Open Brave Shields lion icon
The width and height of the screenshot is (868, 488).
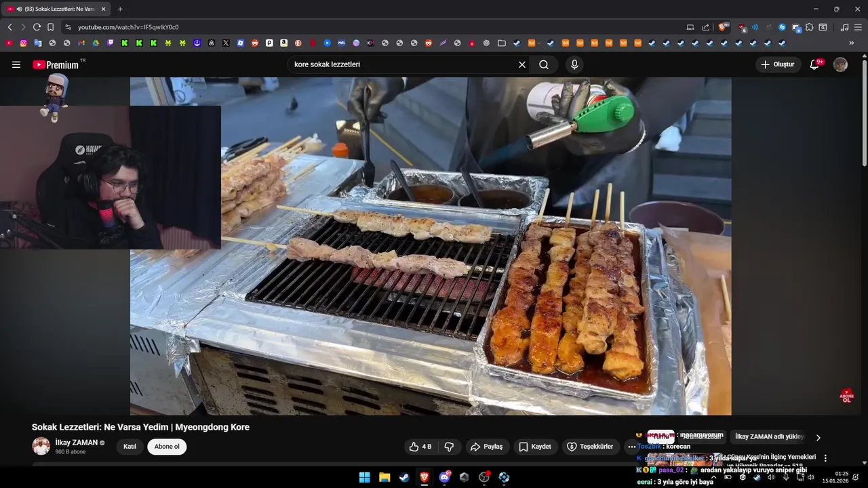(724, 27)
